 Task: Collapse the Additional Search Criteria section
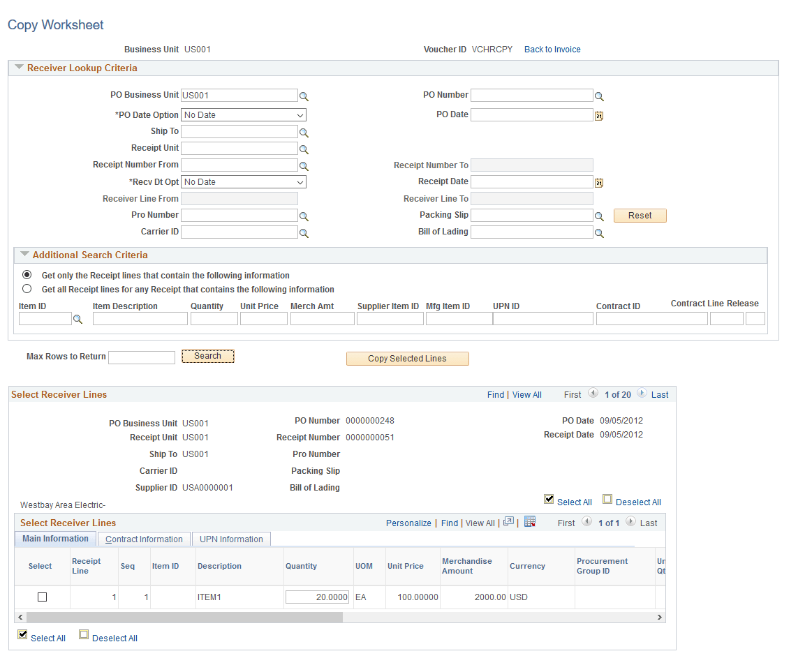point(24,254)
